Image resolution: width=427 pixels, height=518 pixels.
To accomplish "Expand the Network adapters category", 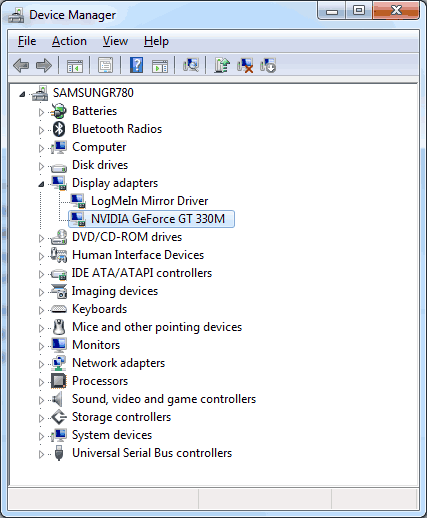I will (41, 364).
